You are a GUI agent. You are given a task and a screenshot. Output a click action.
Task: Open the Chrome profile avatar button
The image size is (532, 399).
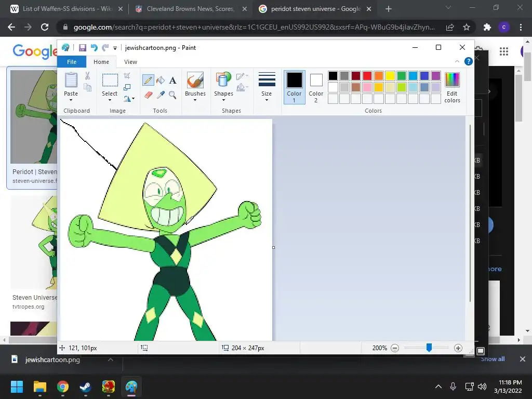coord(504,27)
